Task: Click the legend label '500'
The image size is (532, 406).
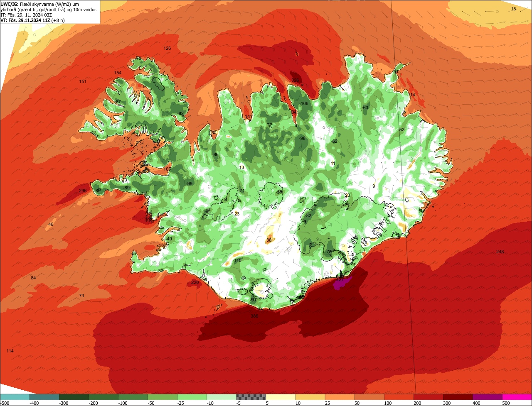Action: point(506,403)
